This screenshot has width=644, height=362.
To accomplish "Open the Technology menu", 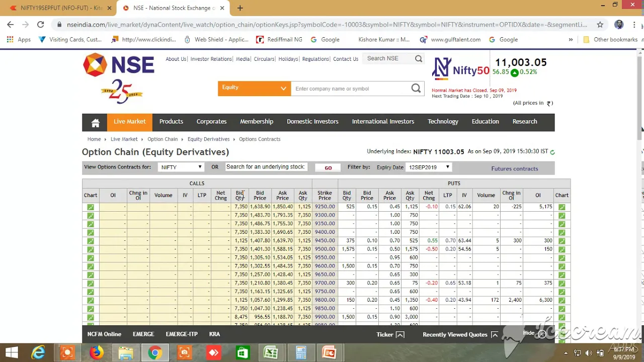I will [443, 122].
